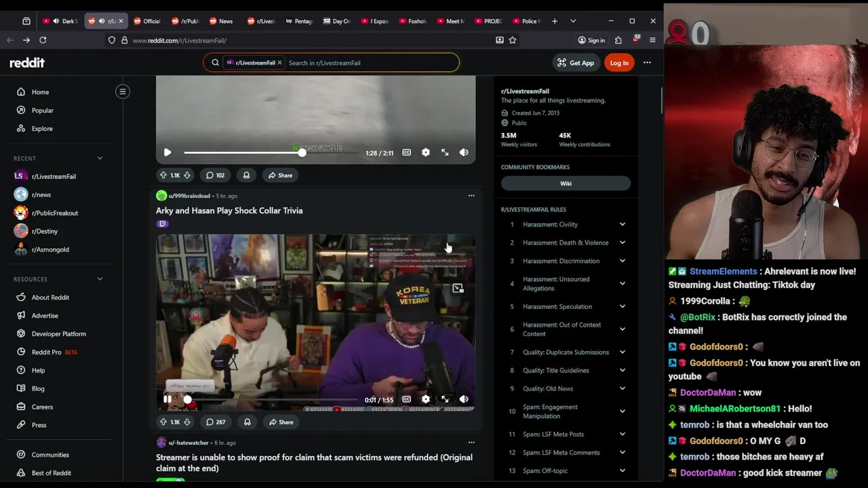The height and width of the screenshot is (488, 868).
Task: Open settings gear on the top video player
Action: [426, 152]
